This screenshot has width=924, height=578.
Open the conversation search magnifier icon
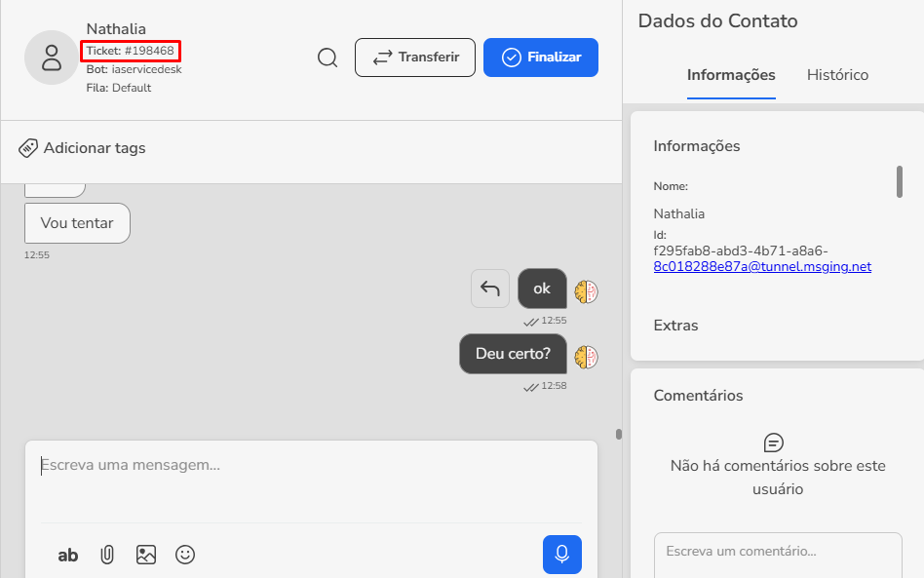(327, 58)
